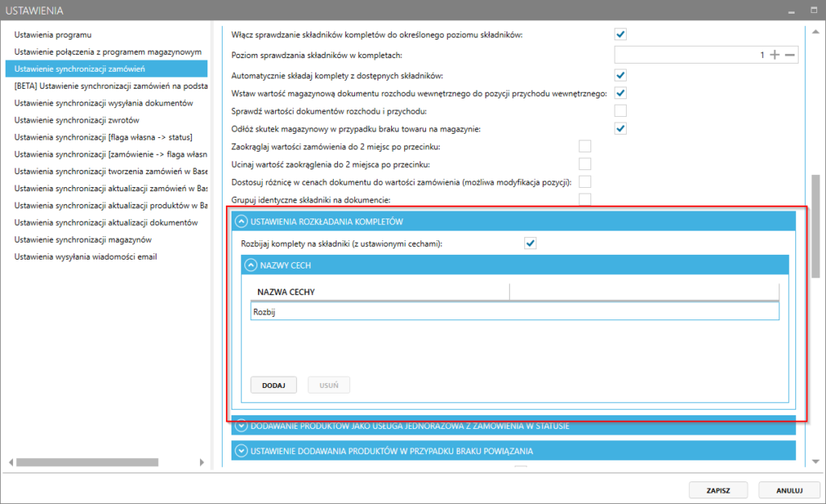This screenshot has width=826, height=504.
Task: Toggle Automatycznie składaj komplety checkbox
Action: pos(620,75)
